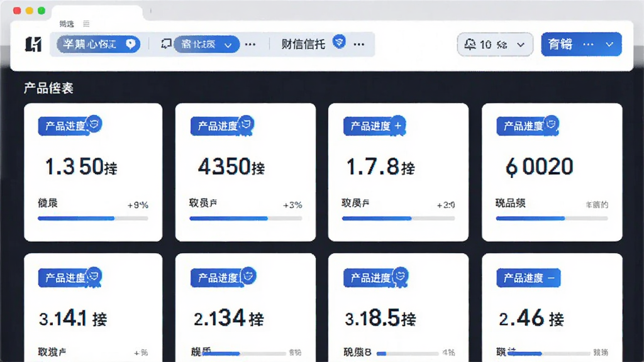The width and height of the screenshot is (644, 362).
Task: Click the progress bar on the 6 0020 card
Action: pos(552,218)
